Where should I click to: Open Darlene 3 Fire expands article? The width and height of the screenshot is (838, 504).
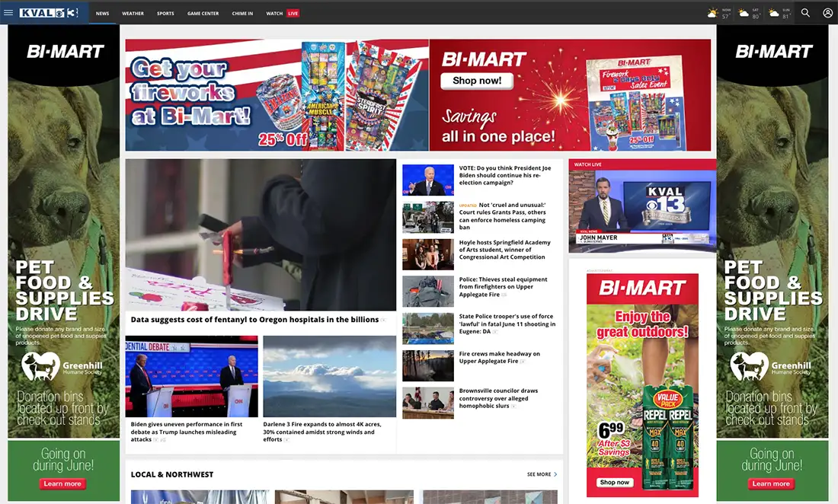tap(321, 432)
